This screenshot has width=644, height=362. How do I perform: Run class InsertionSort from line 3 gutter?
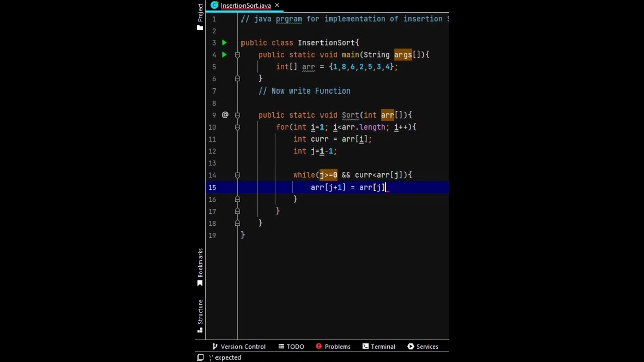coord(224,43)
